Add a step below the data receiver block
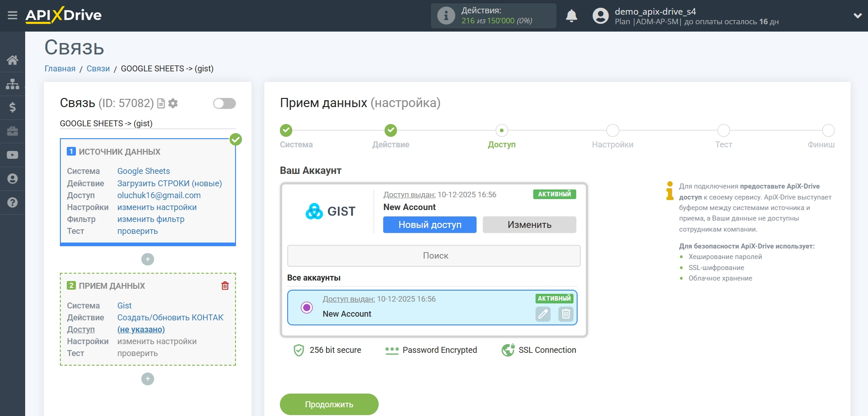Viewport: 868px width, 416px height. pos(148,379)
